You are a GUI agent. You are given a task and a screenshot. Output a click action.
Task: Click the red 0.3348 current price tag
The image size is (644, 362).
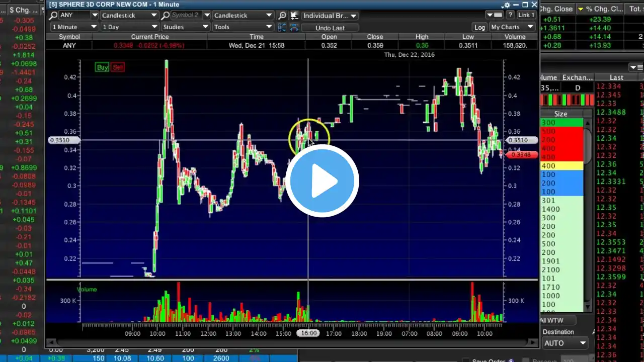click(521, 154)
